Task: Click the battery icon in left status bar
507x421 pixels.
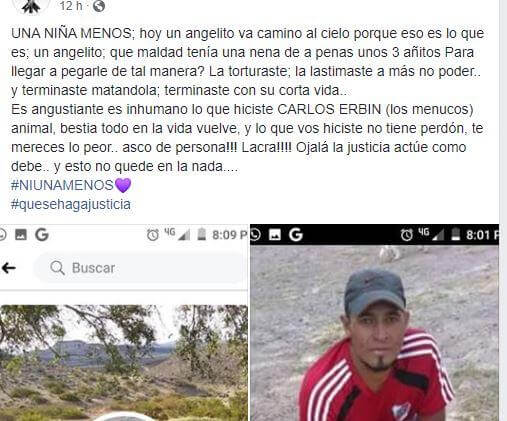Action: [201, 234]
